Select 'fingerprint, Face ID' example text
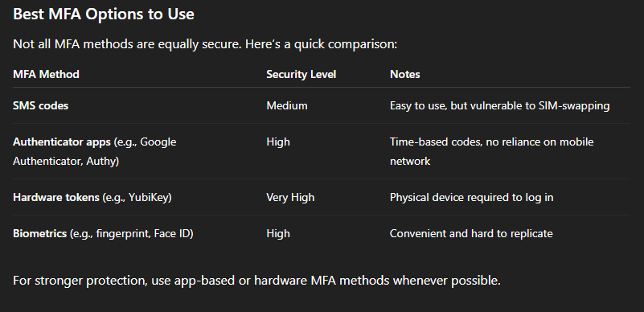This screenshot has width=644, height=312. point(145,233)
